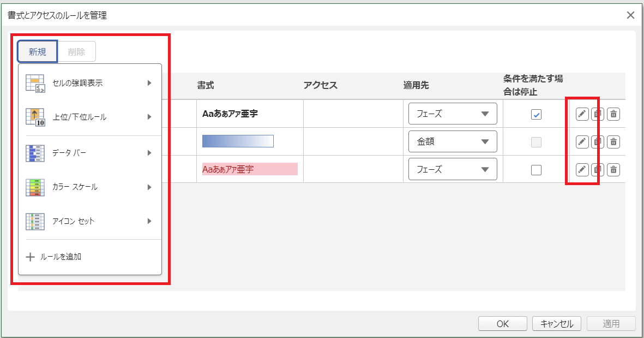This screenshot has width=644, height=338.
Task: Click the pink-highlighted Aaあぁアァ亜宇 format preview
Action: 250,169
